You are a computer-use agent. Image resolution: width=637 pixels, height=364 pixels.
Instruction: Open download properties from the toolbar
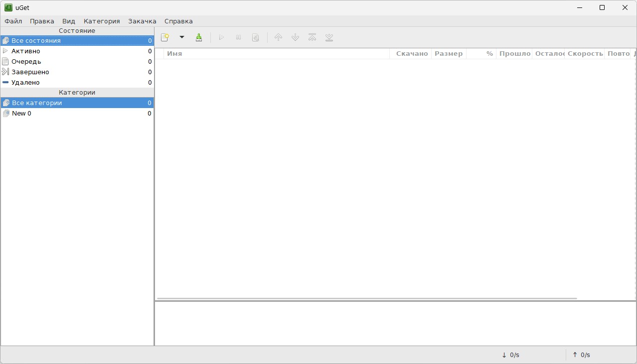click(256, 37)
